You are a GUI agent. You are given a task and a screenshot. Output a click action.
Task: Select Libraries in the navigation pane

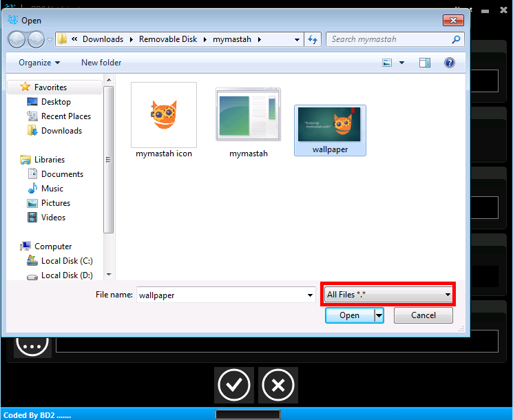(50, 159)
